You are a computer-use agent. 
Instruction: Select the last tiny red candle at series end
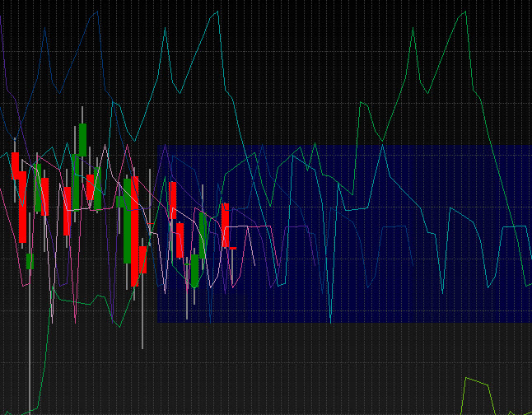[x=233, y=248]
